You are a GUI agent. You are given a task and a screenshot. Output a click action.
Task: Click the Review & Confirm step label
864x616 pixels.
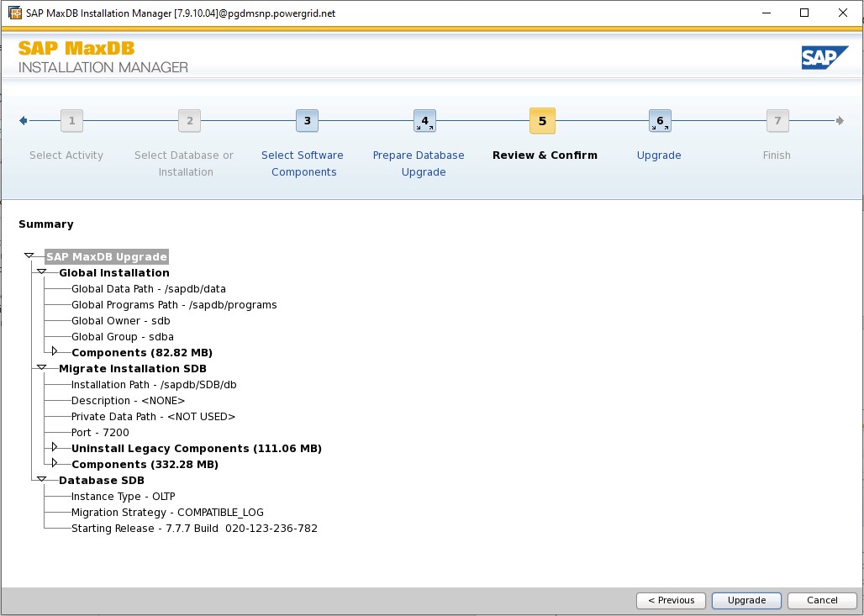(545, 155)
